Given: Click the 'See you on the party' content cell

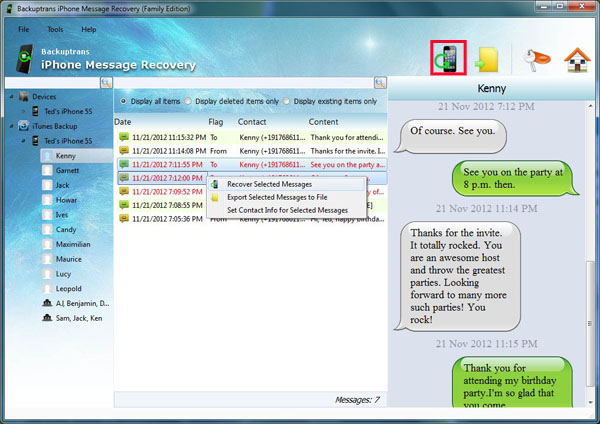Looking at the screenshot, I should pyautogui.click(x=347, y=165).
